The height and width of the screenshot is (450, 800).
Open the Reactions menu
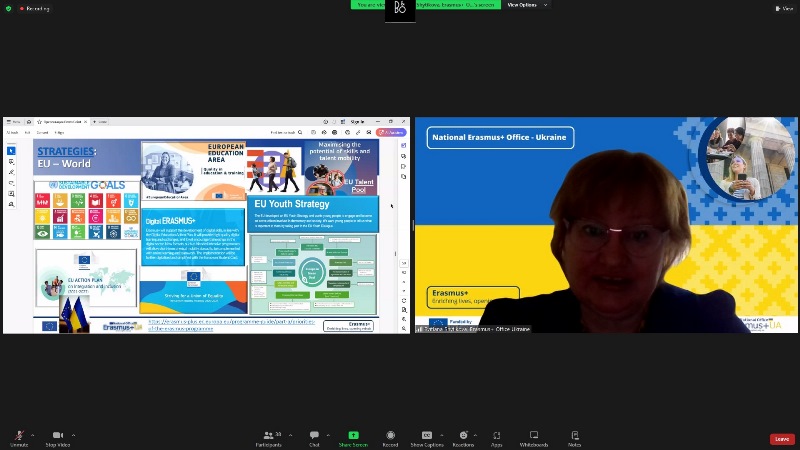[x=464, y=436]
